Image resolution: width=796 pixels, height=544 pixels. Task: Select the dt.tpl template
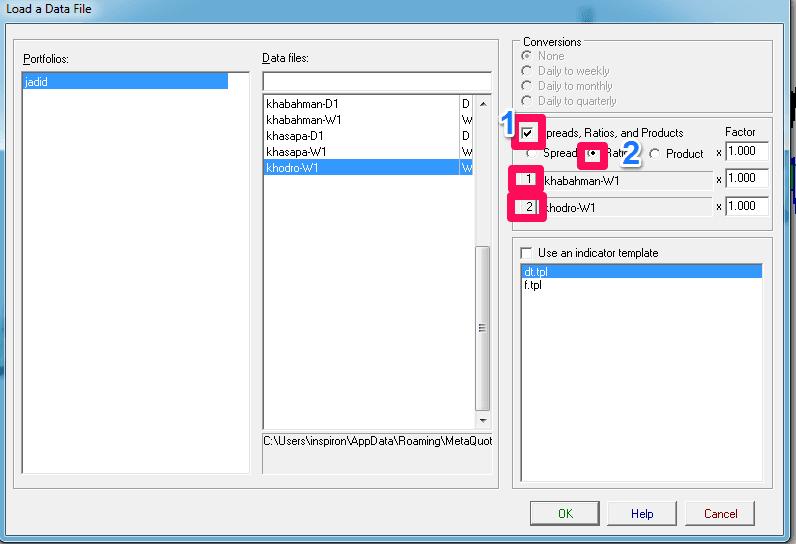click(642, 271)
